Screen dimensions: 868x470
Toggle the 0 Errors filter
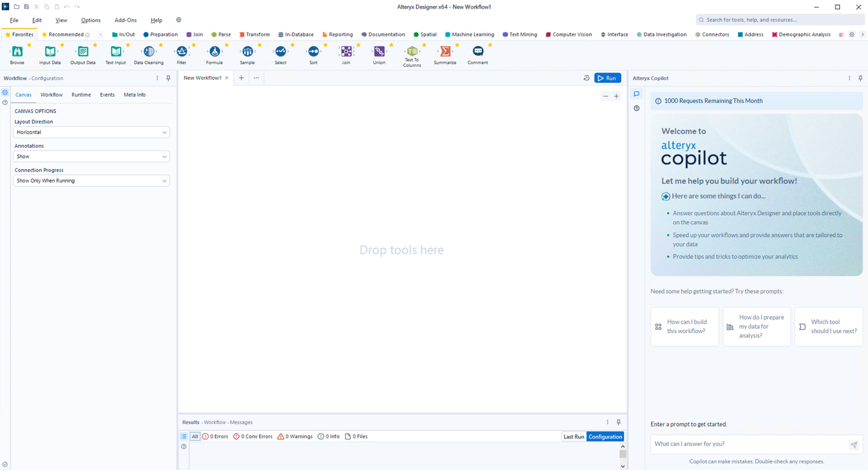pyautogui.click(x=215, y=436)
